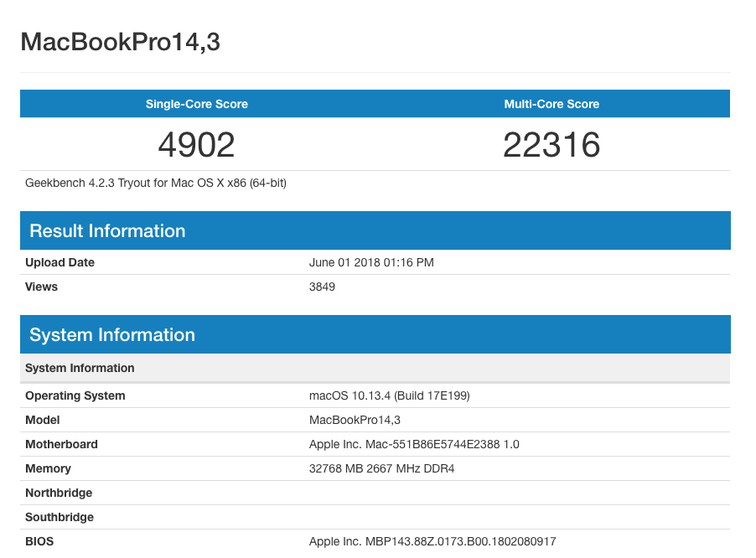The height and width of the screenshot is (558, 756).
Task: Select single-core score value 4902
Action: pyautogui.click(x=197, y=145)
